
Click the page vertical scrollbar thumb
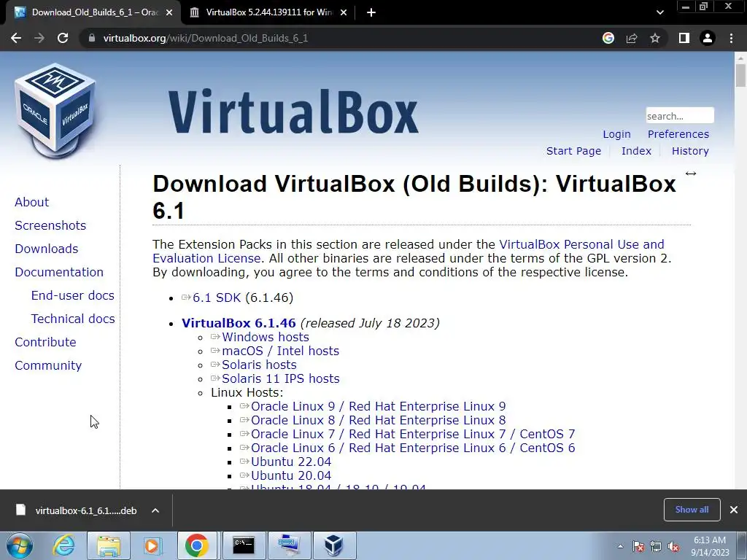(x=740, y=75)
